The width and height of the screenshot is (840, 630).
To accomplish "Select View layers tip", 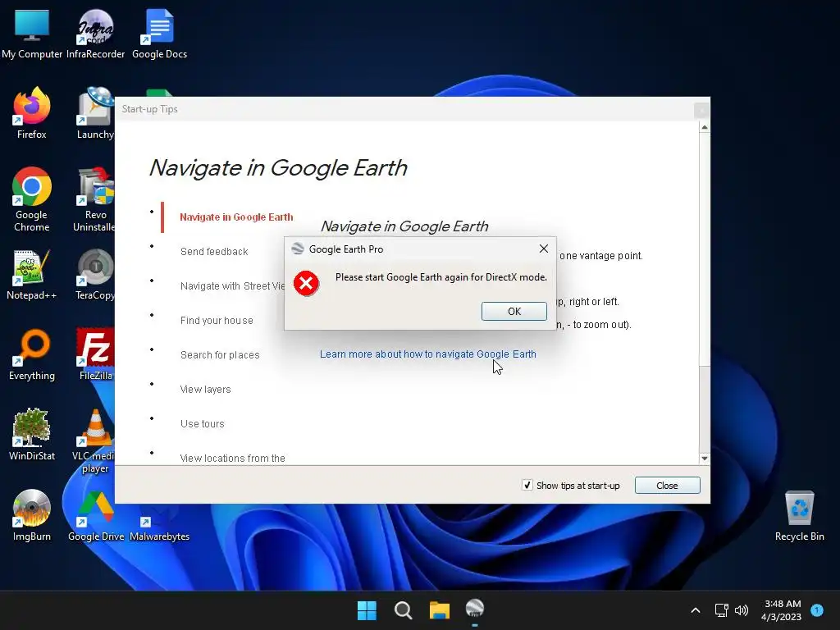I will click(x=205, y=390).
